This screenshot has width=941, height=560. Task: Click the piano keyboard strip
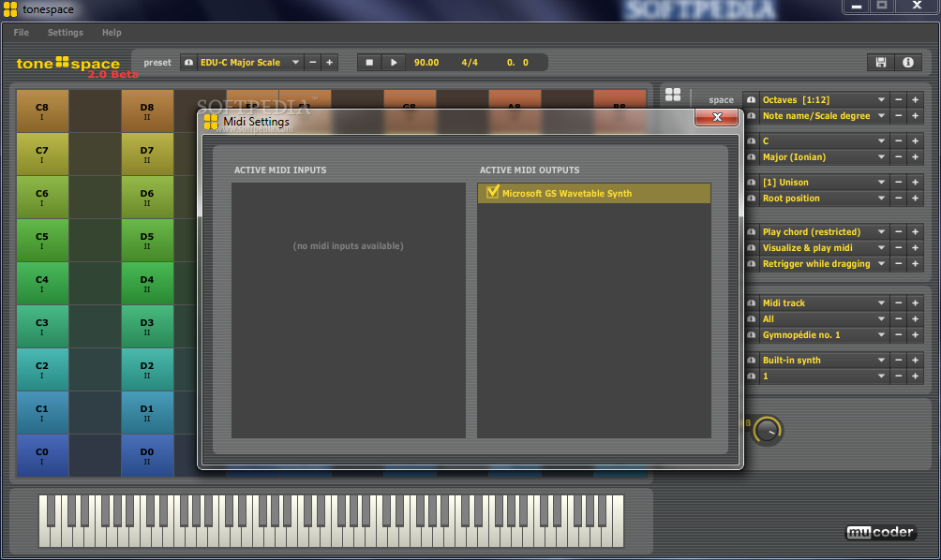point(331,521)
